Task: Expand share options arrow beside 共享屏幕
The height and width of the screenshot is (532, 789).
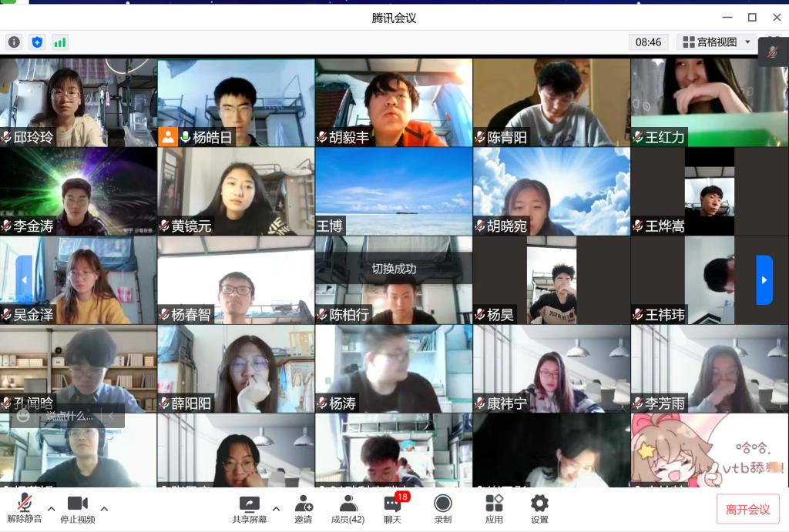Action: (x=276, y=509)
